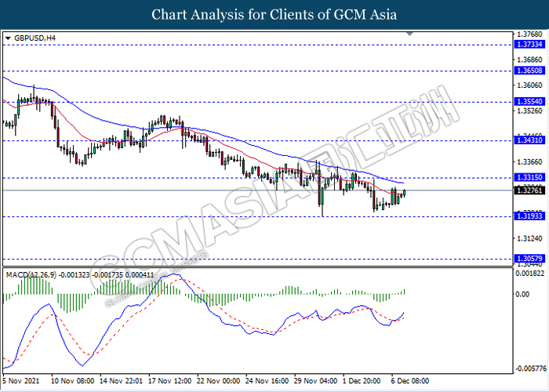Click the GBPUSD,H4 chart title text
549x392 pixels.
click(x=35, y=38)
